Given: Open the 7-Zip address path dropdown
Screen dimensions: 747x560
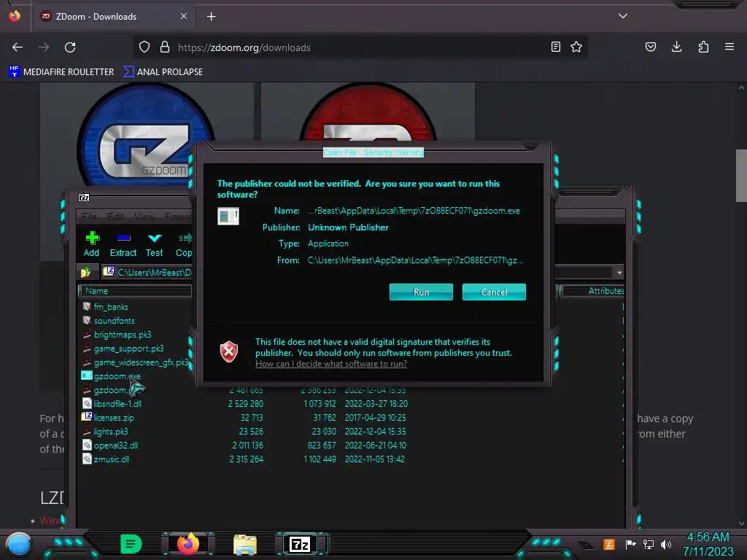Looking at the screenshot, I should tap(619, 273).
